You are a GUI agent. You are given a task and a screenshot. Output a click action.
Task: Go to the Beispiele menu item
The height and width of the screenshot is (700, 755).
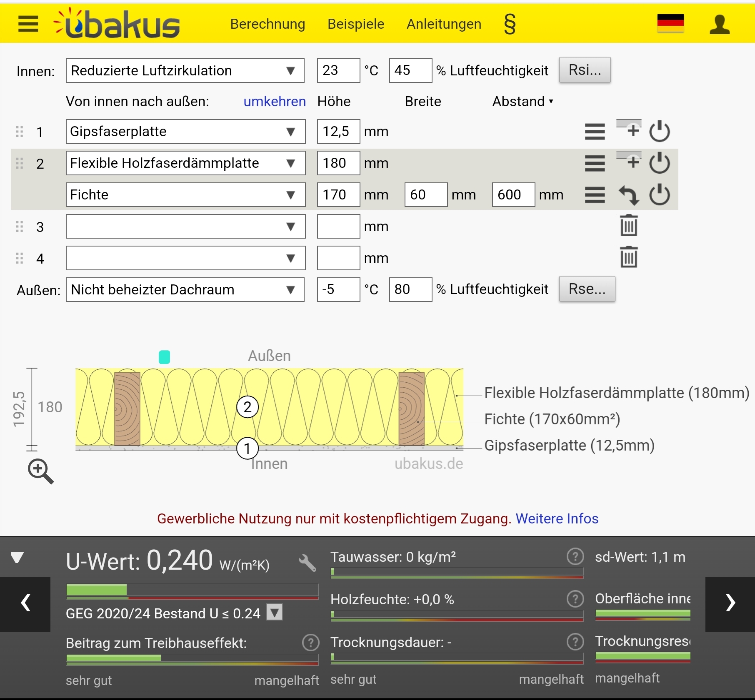(x=356, y=24)
